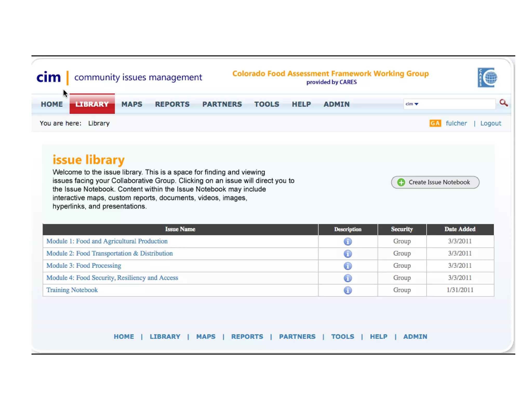
Task: Open description info for Module 4
Action: pos(348,278)
